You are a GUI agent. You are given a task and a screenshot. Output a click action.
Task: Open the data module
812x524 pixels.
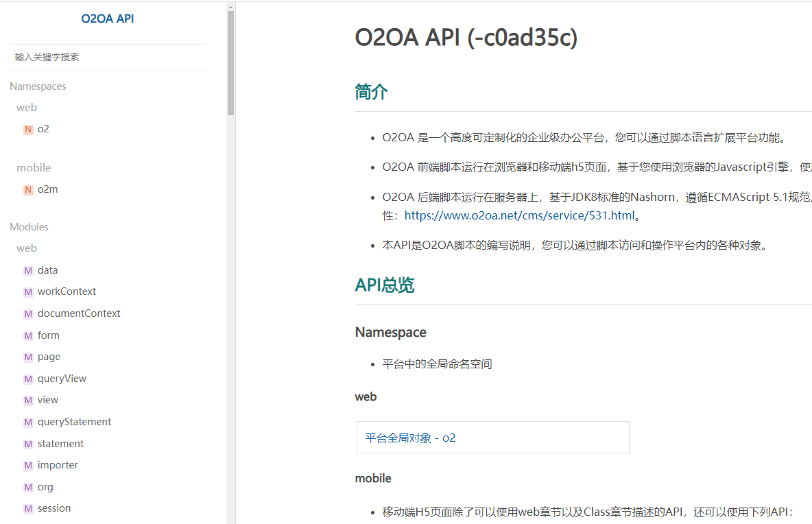[47, 270]
